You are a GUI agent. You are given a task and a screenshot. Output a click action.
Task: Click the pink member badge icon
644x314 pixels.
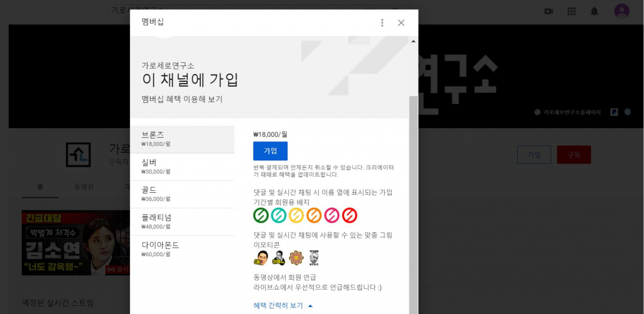pos(332,215)
